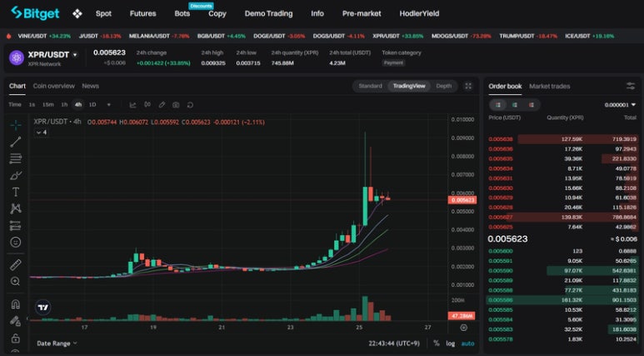Select bid price 0.005586 in order book
Screen dimensions: 644x356
(x=501, y=300)
